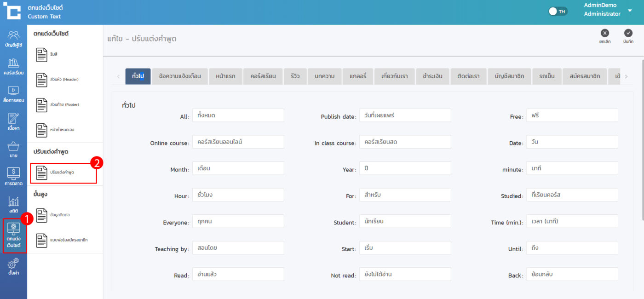Viewport: 644px width, 299px height.
Task: Open the teaching media sidebar icon
Action: click(14, 94)
